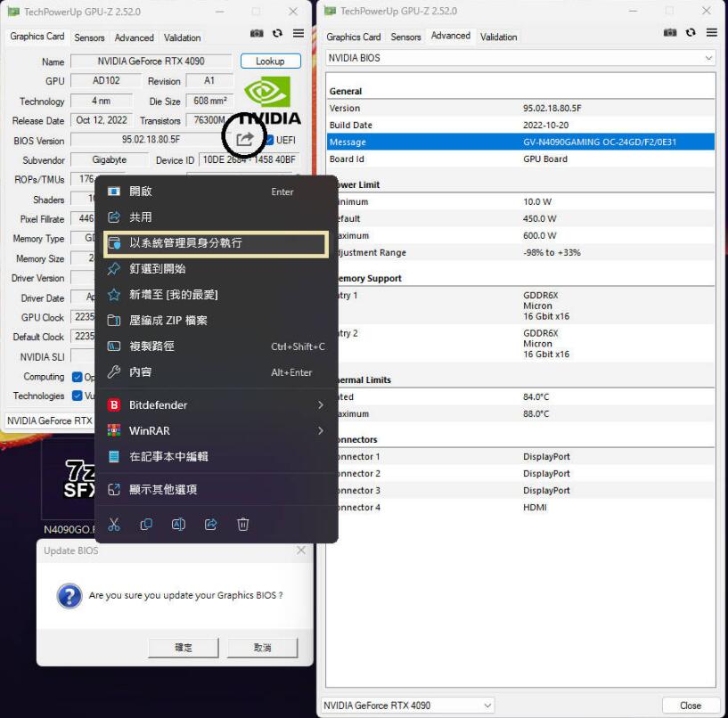
Task: Select the highlighted Message row showing GV-N4090GAMING
Action: tap(517, 142)
